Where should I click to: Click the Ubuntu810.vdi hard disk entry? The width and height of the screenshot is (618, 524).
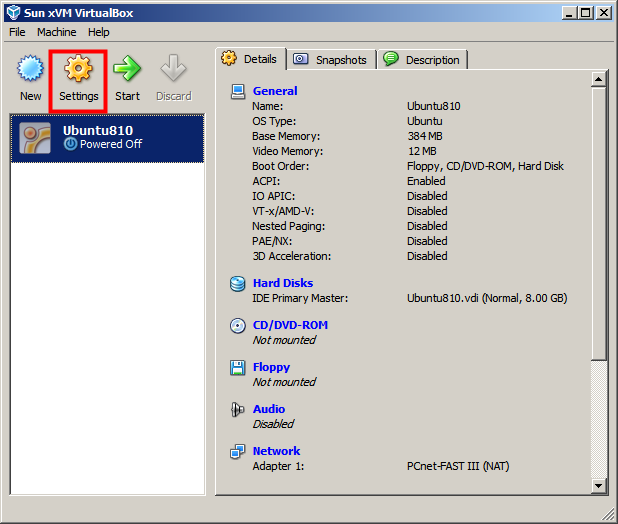(487, 298)
